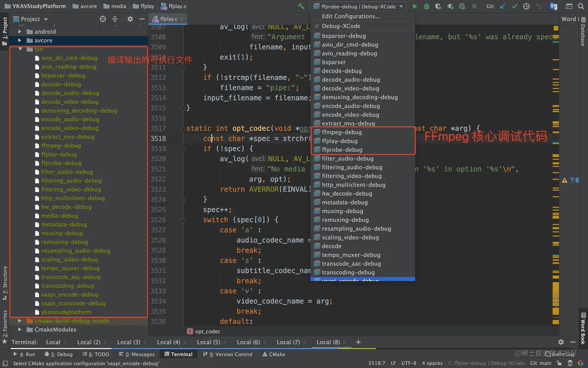This screenshot has height=368, width=588.
Task: Open the run configuration dropdown
Action: point(358,6)
